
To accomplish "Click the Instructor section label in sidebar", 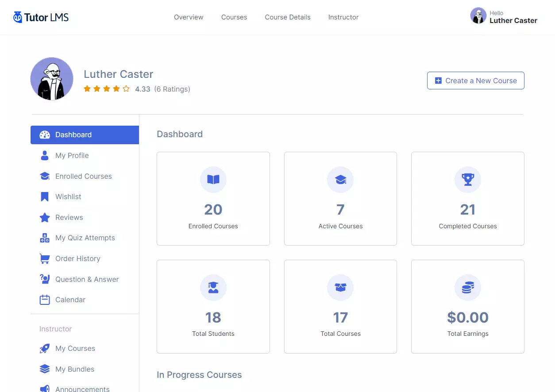I will pos(55,329).
